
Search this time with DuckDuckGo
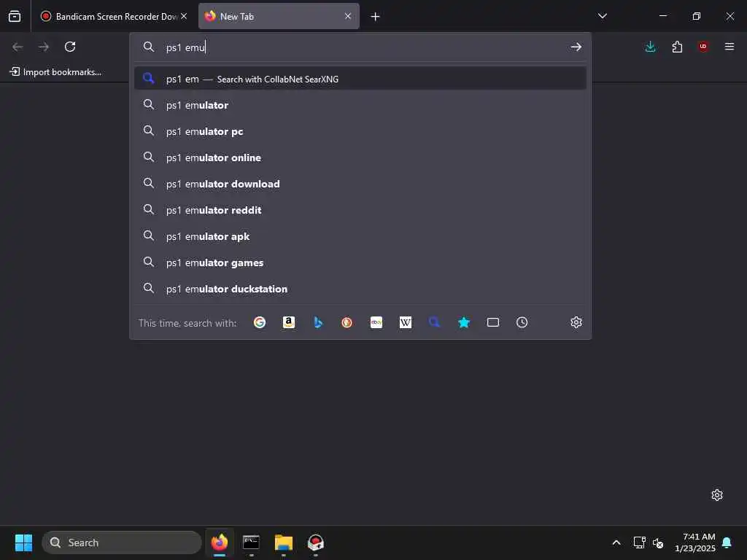(347, 322)
